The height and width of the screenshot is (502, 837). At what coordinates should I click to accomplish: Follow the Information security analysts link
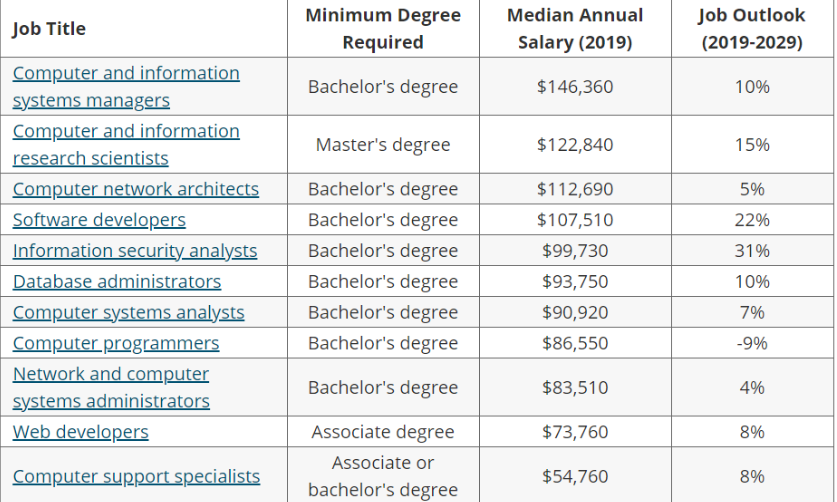pos(135,251)
